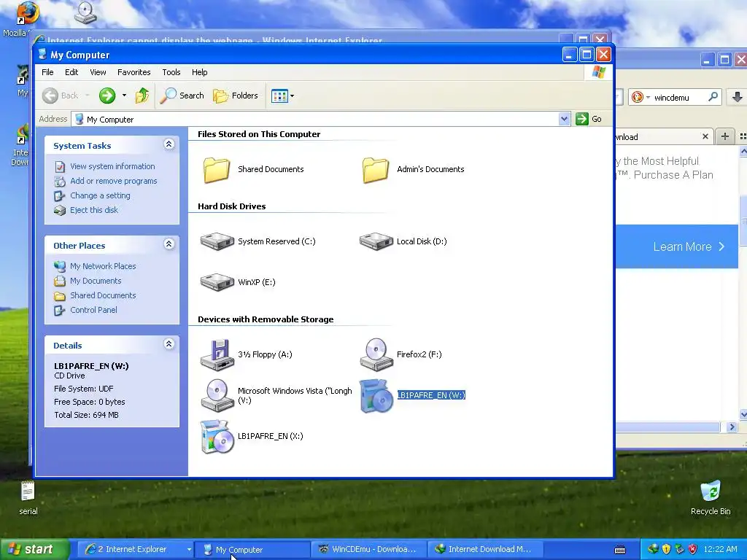Screen dimensions: 747x560
Task: Open My Documents in Other Places
Action: tap(96, 281)
